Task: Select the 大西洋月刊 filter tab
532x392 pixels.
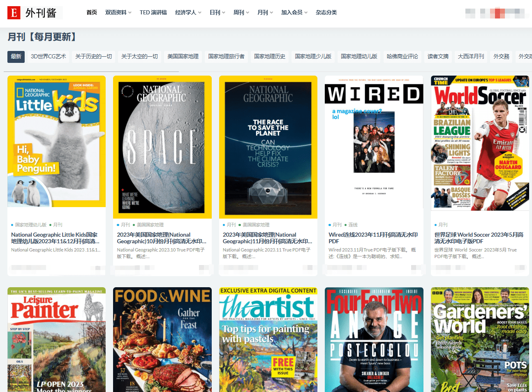Action: pos(471,57)
